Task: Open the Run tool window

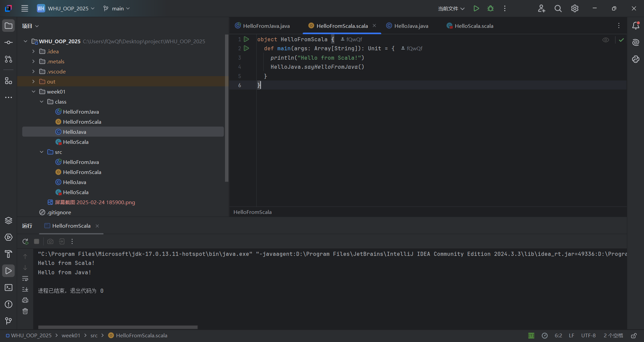Action: click(8, 271)
